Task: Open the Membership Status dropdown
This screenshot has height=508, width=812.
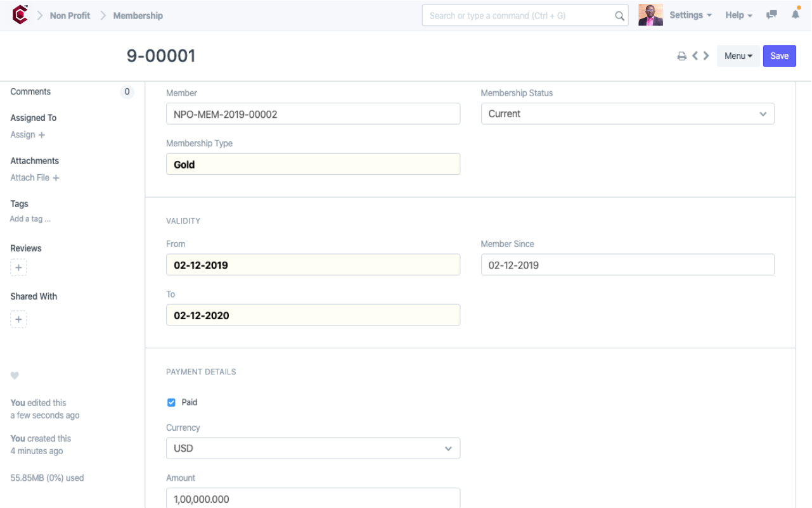Action: coord(628,114)
